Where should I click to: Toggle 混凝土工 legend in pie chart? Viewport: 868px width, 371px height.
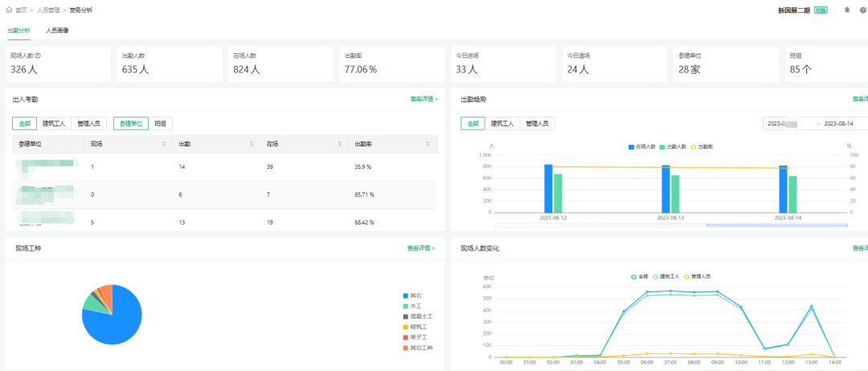tap(418, 316)
